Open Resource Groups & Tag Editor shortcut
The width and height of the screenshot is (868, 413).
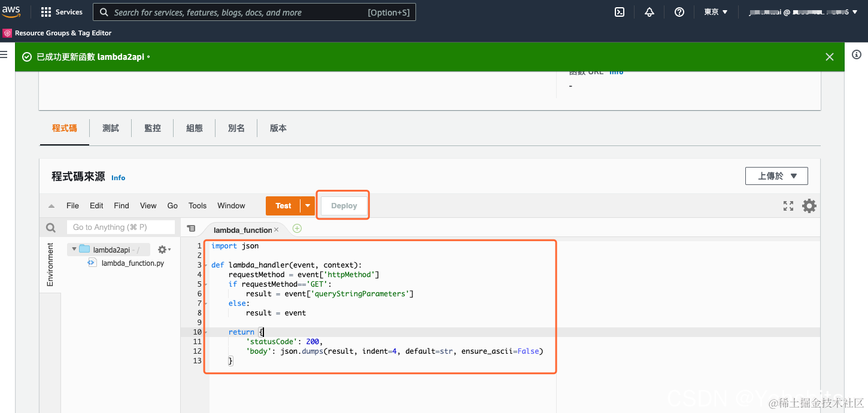(x=57, y=33)
